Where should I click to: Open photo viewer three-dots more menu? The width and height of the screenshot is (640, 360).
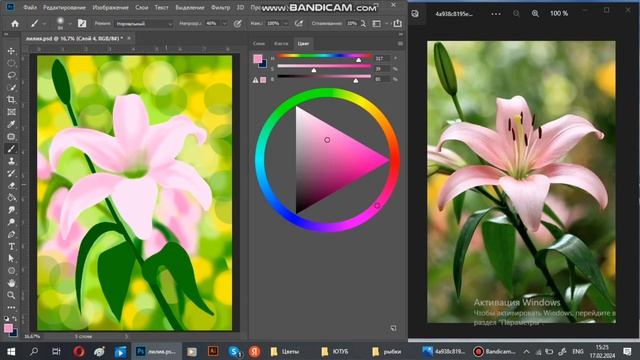496,13
